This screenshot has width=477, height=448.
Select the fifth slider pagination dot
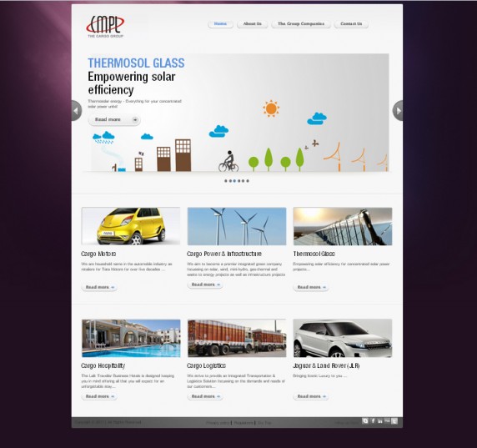(x=243, y=181)
